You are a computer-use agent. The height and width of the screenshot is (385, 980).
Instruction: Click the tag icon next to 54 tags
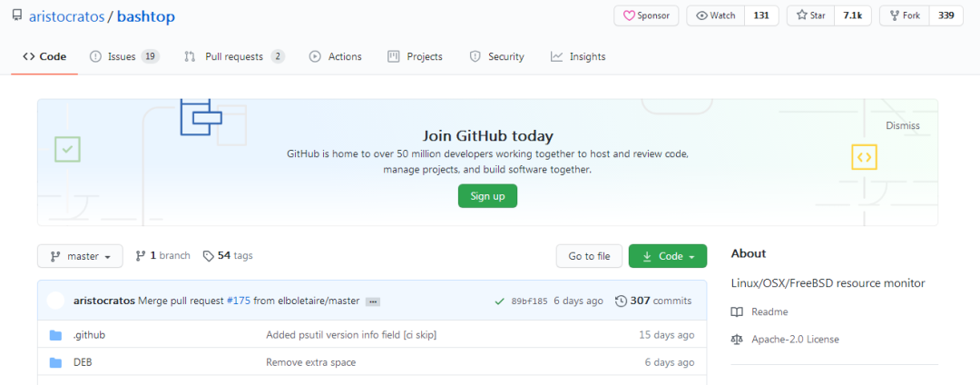click(208, 256)
